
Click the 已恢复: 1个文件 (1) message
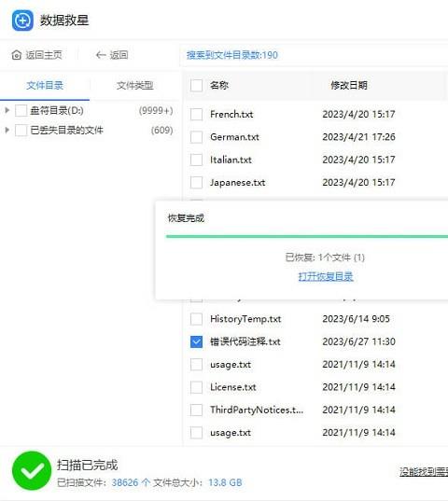coord(325,257)
